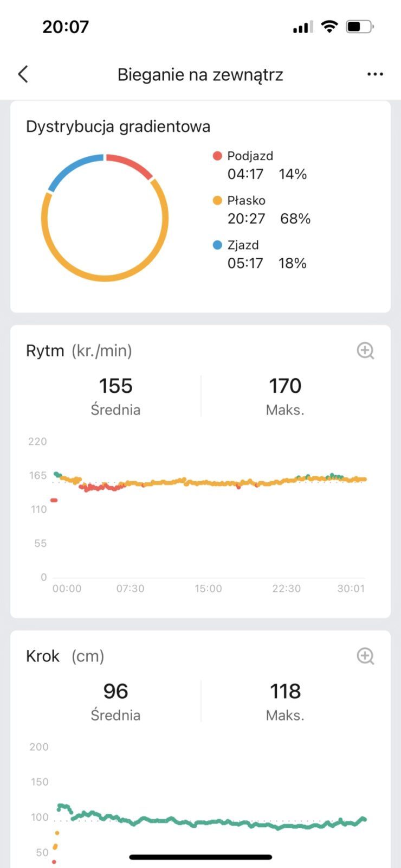Tap the home indicator bar

click(x=200, y=857)
